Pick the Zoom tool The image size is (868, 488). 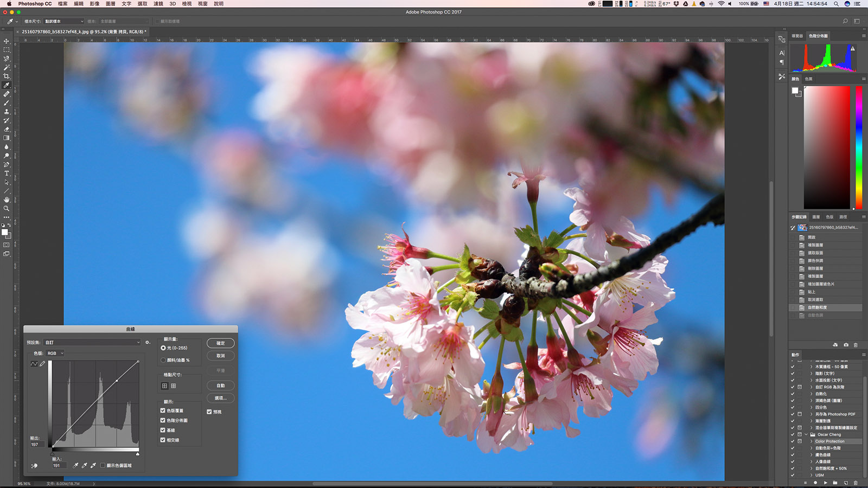pyautogui.click(x=7, y=208)
